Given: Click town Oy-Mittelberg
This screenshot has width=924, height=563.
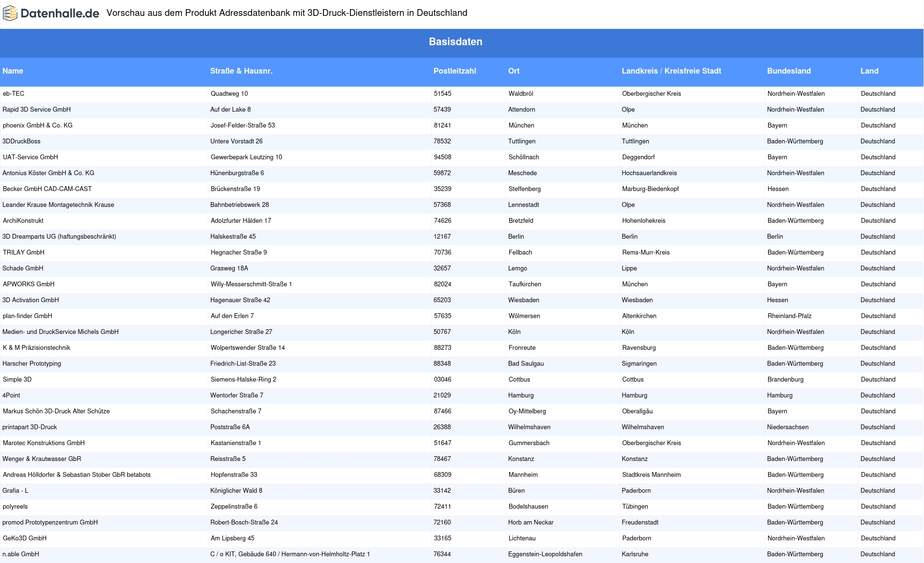Looking at the screenshot, I should coord(527,411).
